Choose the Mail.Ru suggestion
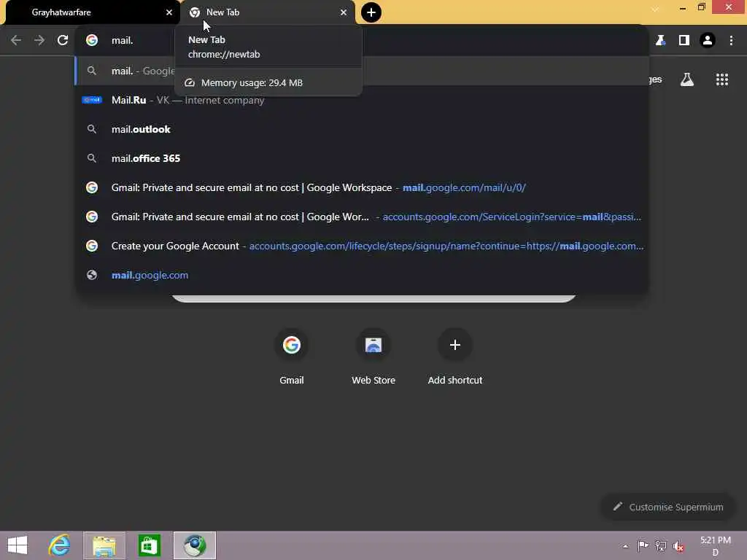Viewport: 747px width, 560px height. [362, 100]
